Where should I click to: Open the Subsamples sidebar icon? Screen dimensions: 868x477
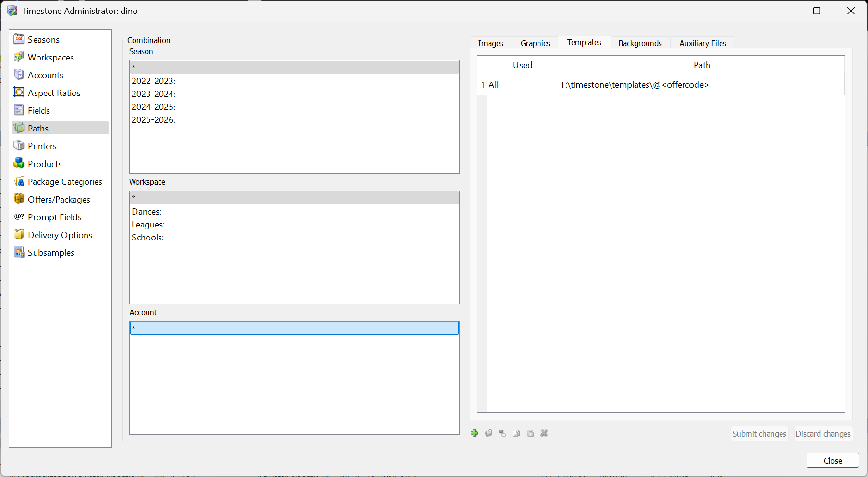point(19,252)
